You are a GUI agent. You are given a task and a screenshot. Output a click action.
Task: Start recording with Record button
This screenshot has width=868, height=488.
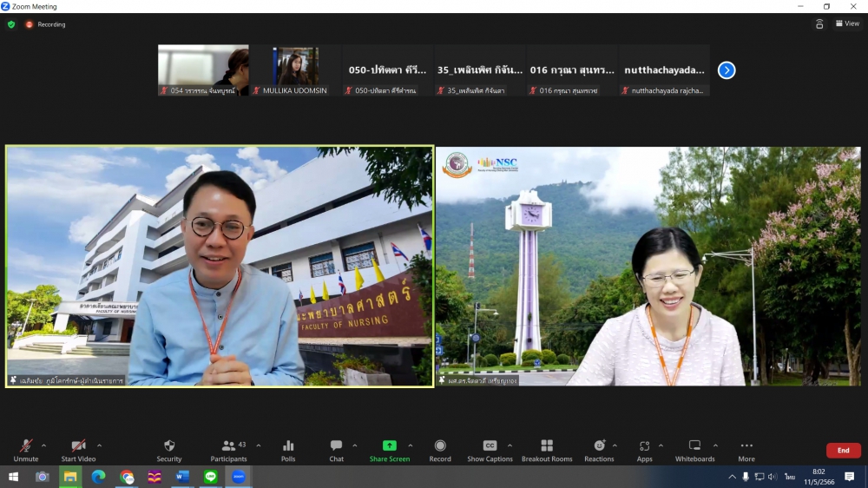point(440,445)
